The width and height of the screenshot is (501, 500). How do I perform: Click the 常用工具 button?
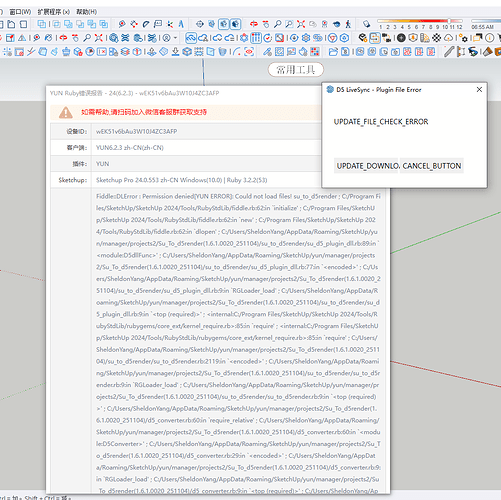click(x=296, y=70)
